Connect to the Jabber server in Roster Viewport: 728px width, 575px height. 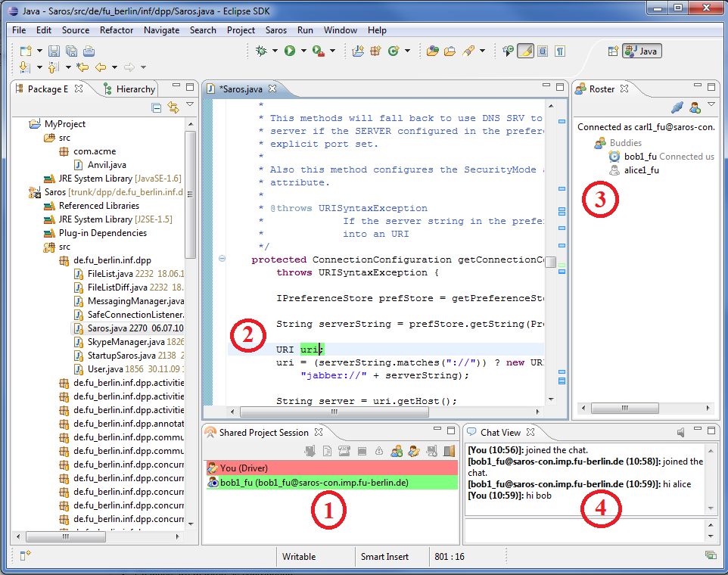pos(679,107)
